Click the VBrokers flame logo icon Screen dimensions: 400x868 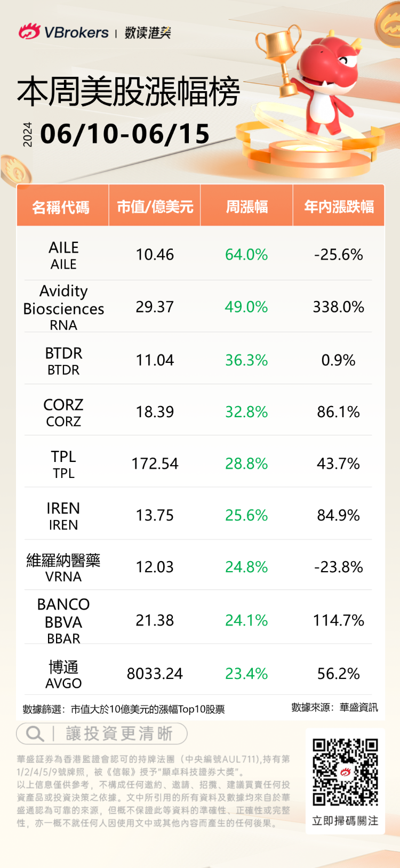[29, 31]
